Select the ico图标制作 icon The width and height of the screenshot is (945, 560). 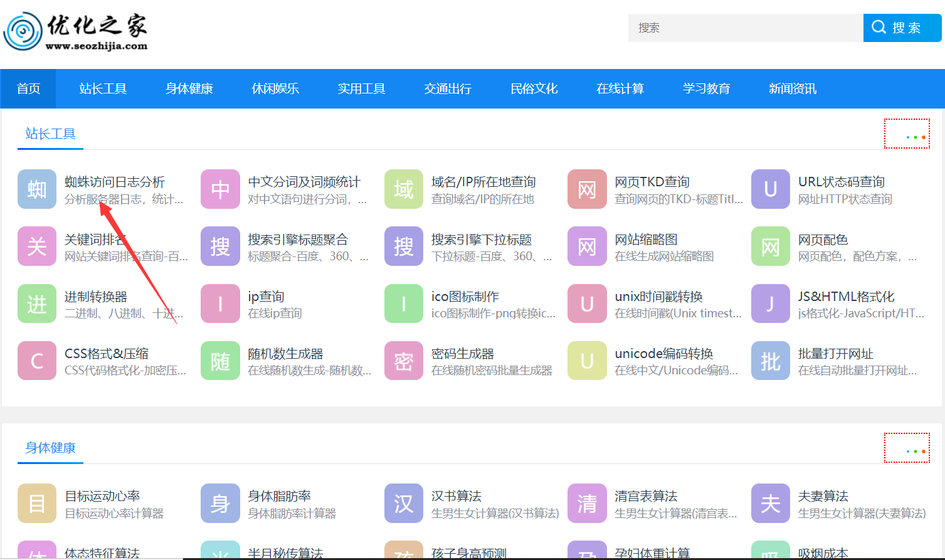(404, 304)
